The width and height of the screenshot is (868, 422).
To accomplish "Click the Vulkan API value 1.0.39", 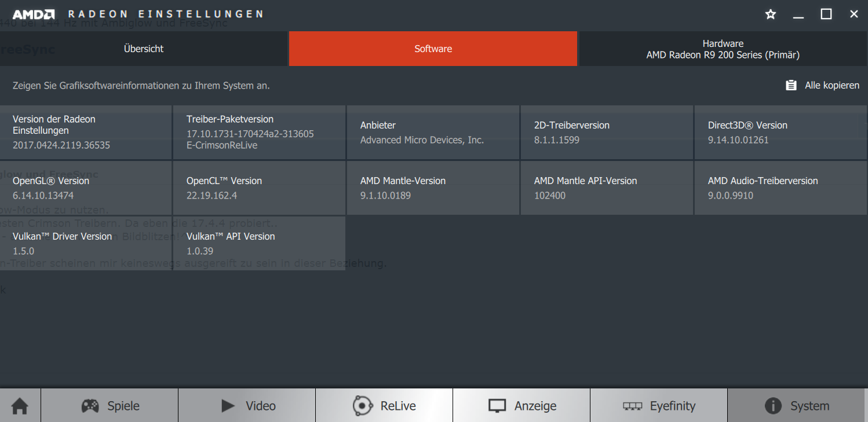I will pyautogui.click(x=200, y=251).
